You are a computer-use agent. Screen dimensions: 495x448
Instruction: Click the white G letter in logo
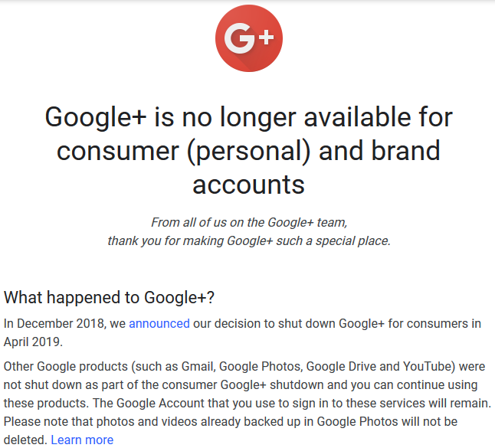239,38
